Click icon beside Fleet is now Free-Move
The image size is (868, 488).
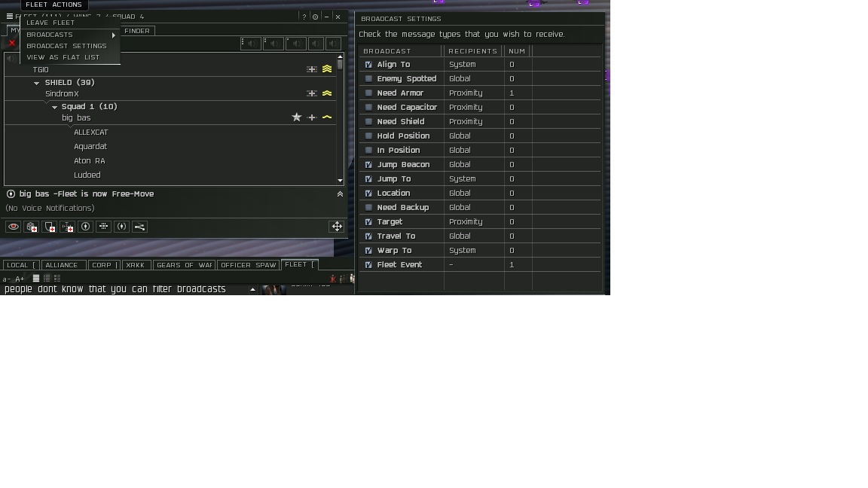(x=11, y=194)
